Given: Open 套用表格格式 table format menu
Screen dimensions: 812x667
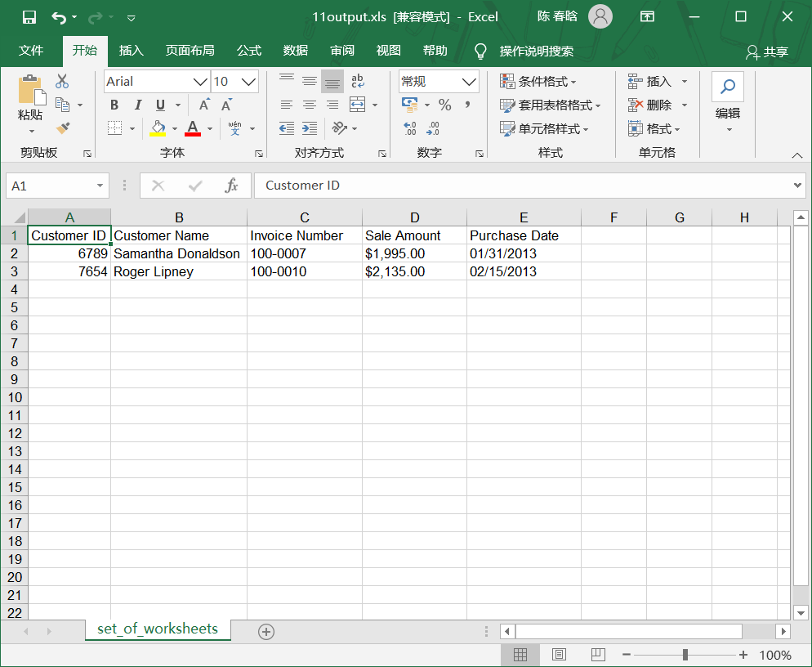Looking at the screenshot, I should [550, 105].
